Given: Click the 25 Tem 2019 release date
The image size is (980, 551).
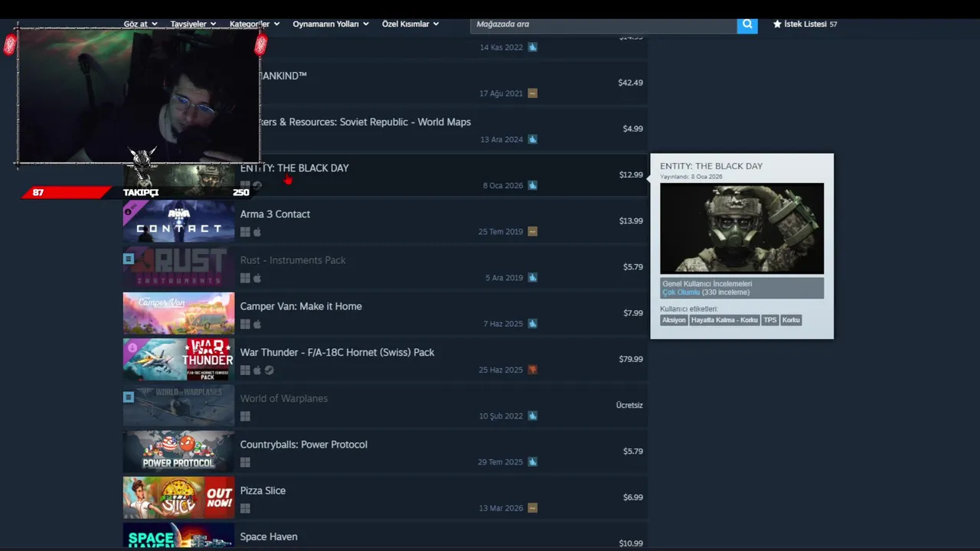Looking at the screenshot, I should pos(501,232).
